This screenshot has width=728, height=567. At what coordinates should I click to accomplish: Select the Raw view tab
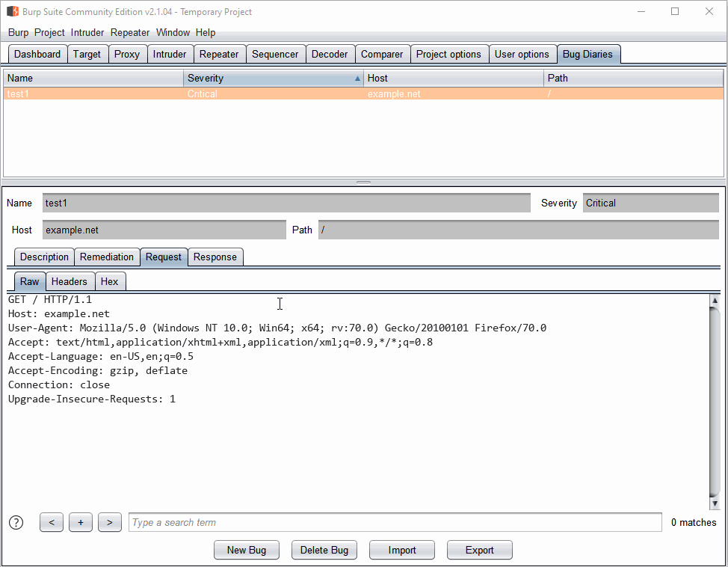click(30, 282)
